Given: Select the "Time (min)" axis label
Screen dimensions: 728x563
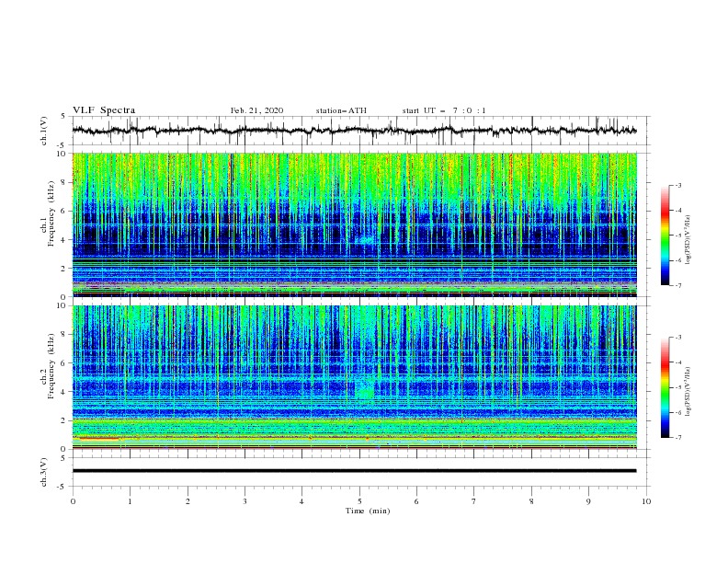Looking at the screenshot, I should coord(368,511).
